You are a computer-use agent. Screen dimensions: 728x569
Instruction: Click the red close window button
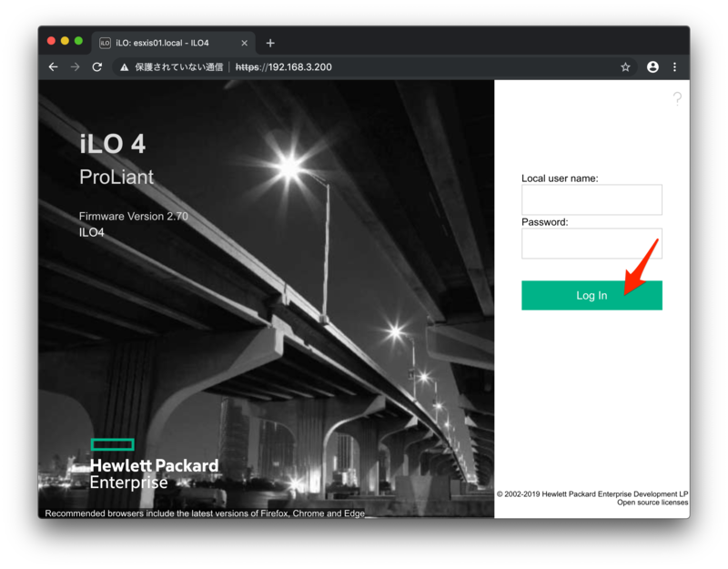tap(52, 41)
